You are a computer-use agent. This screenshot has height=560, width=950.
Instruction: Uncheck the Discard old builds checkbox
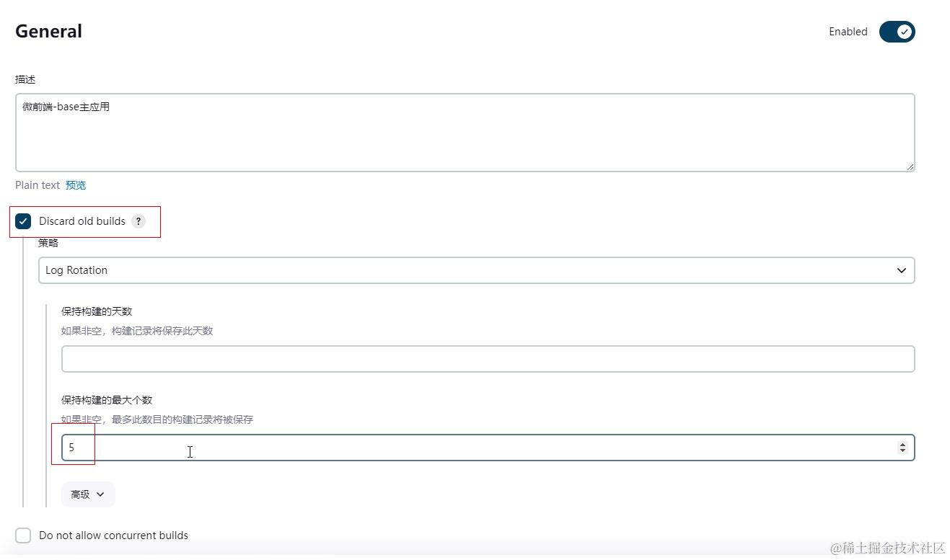coord(23,221)
